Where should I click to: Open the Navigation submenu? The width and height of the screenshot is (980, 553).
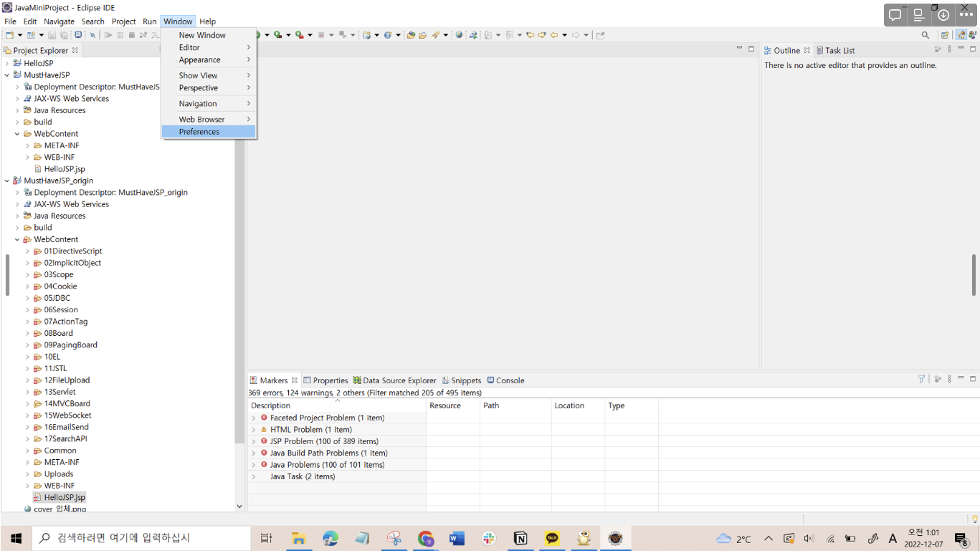point(209,104)
